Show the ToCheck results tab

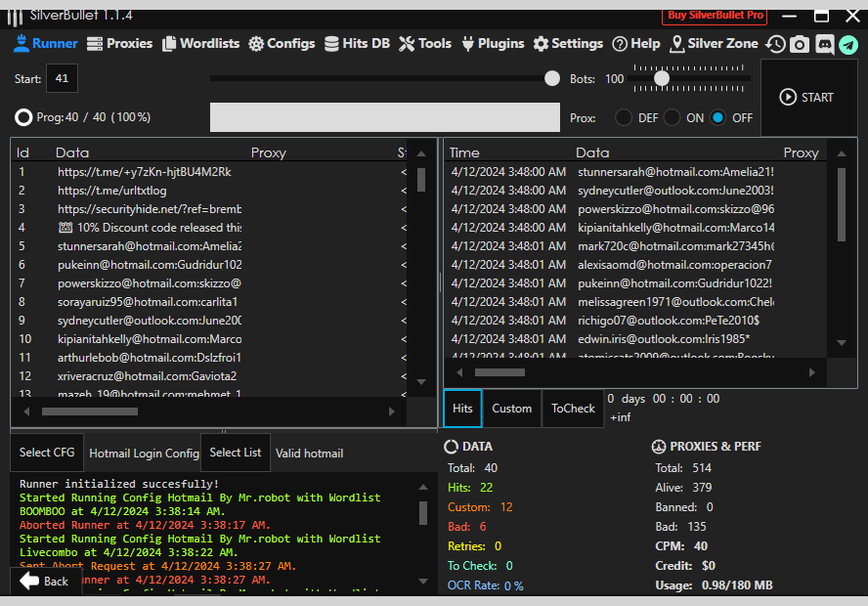click(x=573, y=409)
